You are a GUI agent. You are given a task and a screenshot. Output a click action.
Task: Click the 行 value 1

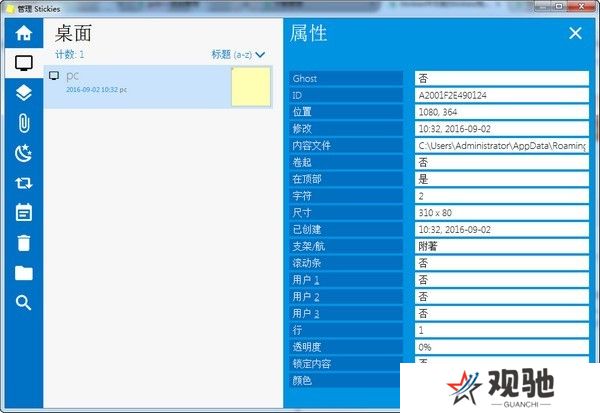click(x=502, y=330)
